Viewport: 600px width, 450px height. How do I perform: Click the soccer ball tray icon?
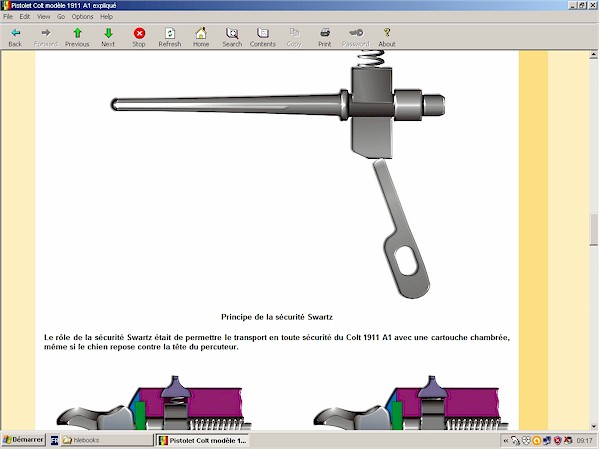[x=527, y=441]
